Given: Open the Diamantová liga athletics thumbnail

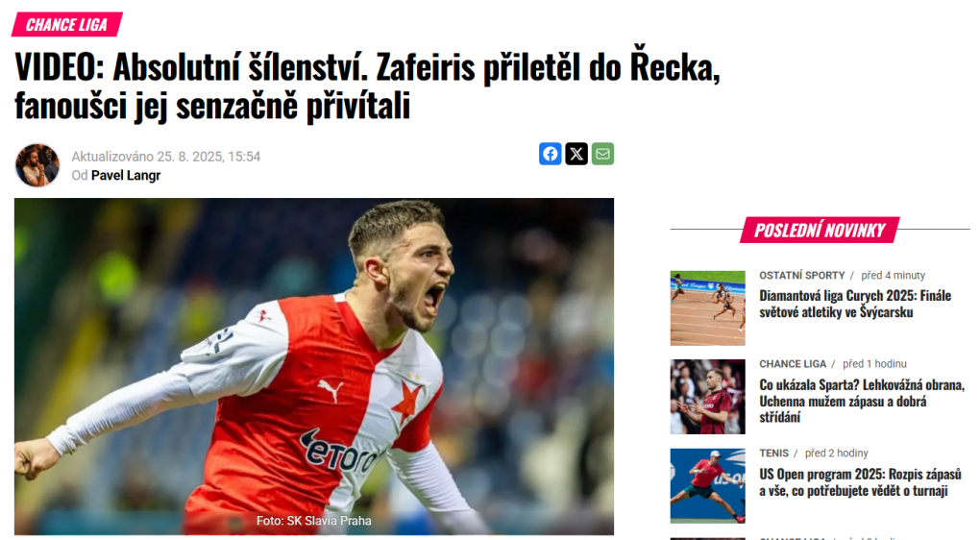Looking at the screenshot, I should pos(707,308).
